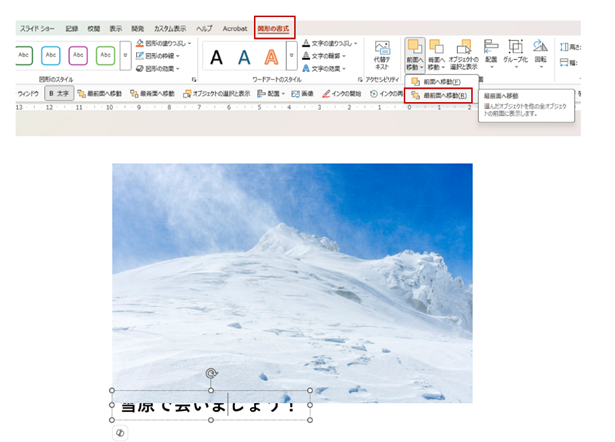Viewport: 615px width, 442px height.
Task: Click the 背面へ移動 send backward ribbon button
Action: click(436, 55)
